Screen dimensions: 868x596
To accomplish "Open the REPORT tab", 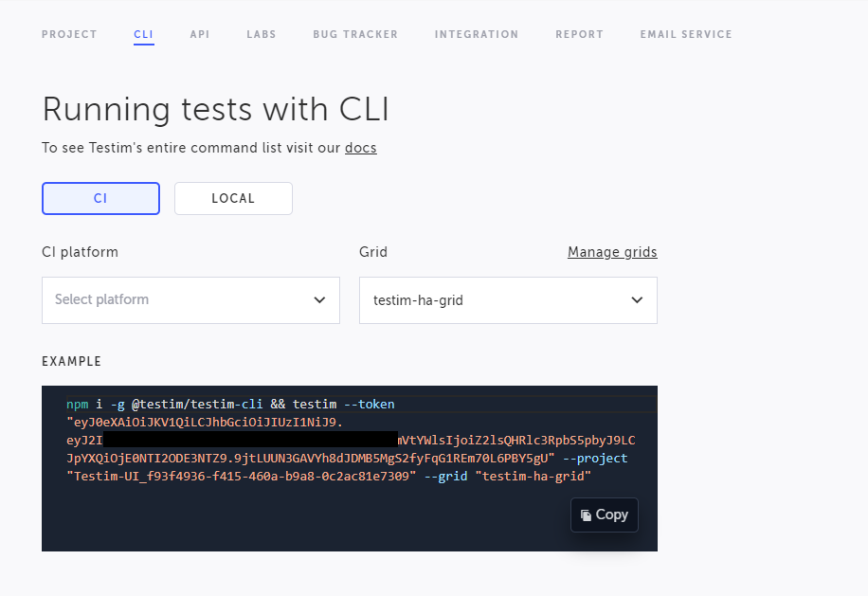I will (579, 34).
